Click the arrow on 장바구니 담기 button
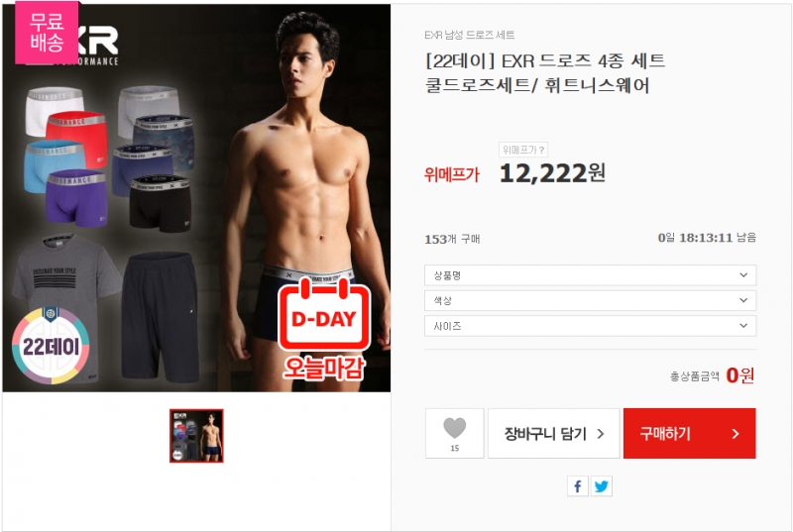 pos(601,434)
